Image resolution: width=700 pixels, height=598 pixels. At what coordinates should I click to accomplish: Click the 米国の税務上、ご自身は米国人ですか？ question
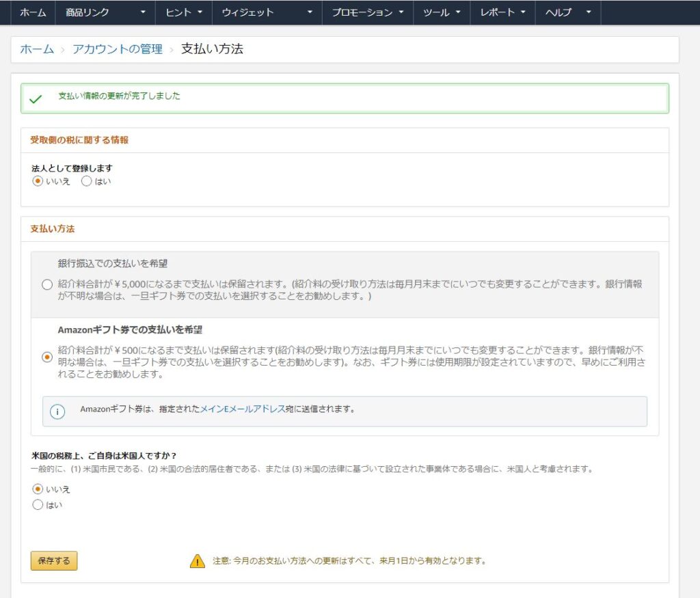coord(104,456)
